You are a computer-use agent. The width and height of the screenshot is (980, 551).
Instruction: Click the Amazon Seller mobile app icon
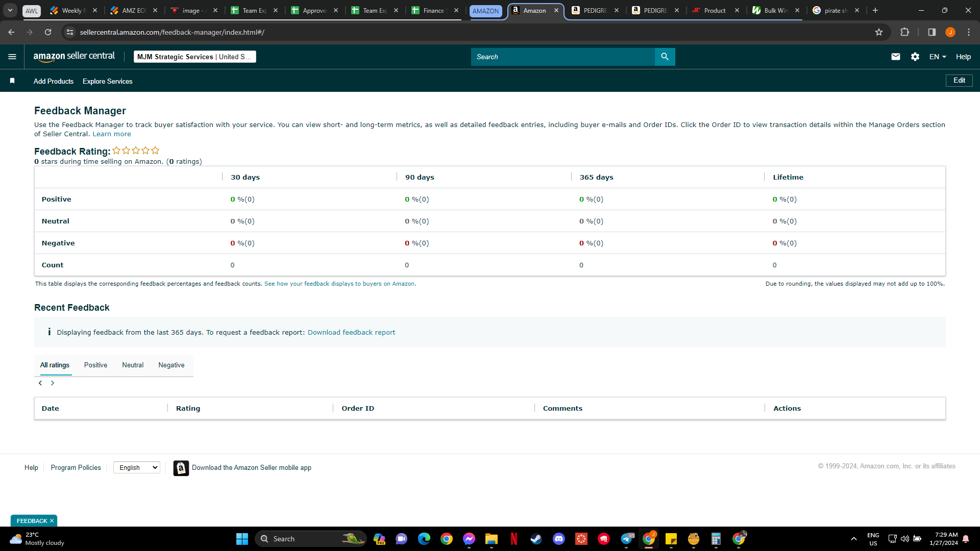[x=181, y=468]
